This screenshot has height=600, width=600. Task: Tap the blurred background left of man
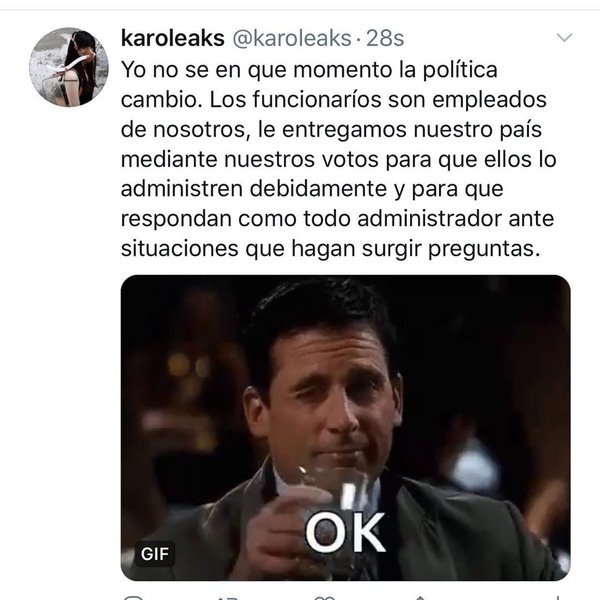click(184, 383)
